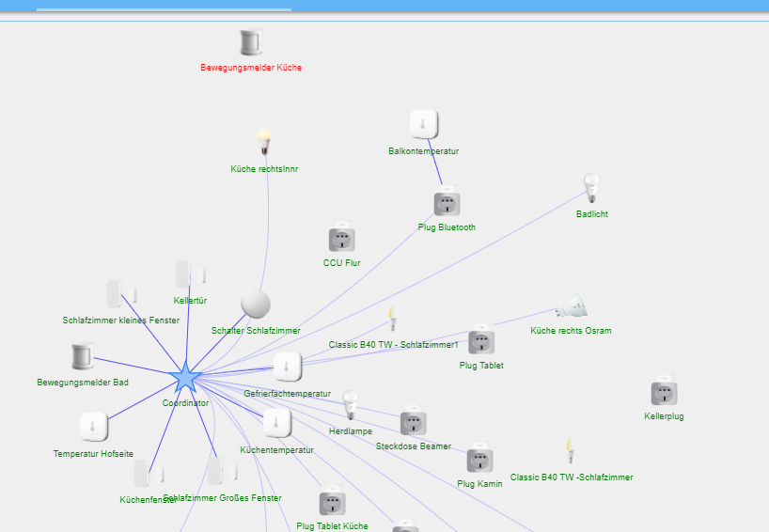Image resolution: width=769 pixels, height=532 pixels.
Task: Select the Küche rechts Osram spotlight icon
Action: click(572, 306)
